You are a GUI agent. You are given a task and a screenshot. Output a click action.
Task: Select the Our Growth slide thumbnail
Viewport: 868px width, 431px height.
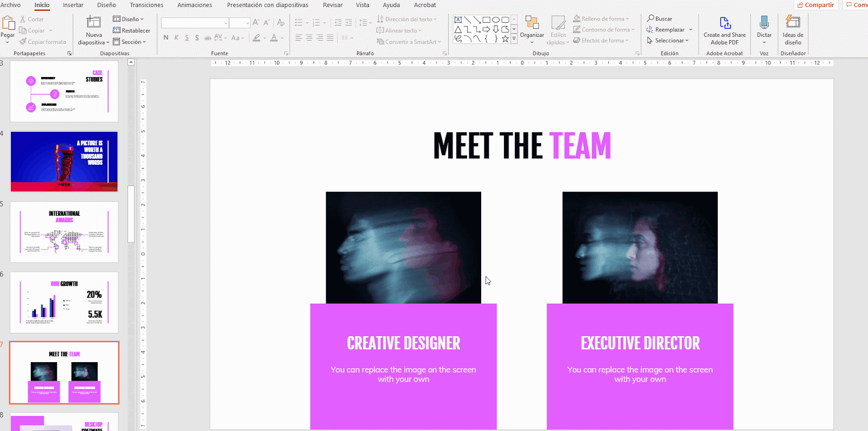pos(64,302)
